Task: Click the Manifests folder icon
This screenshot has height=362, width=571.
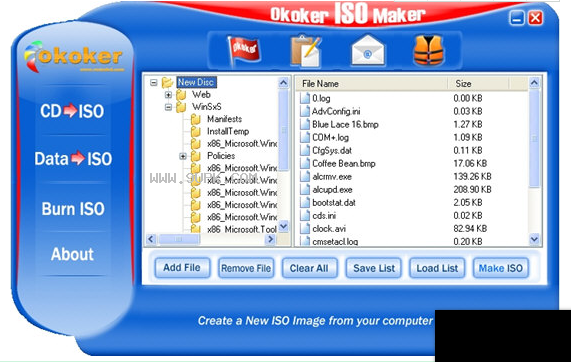Action: pos(196,119)
